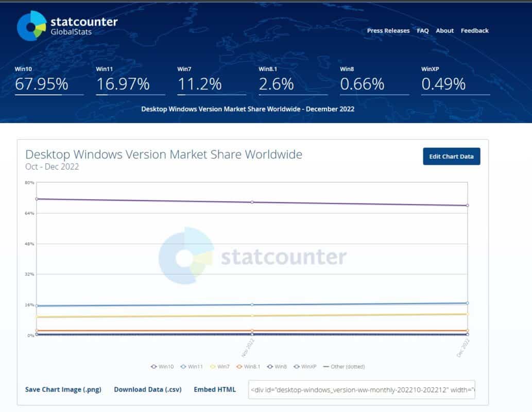Click the Nov 2022 data point on the chart

pyautogui.click(x=251, y=202)
